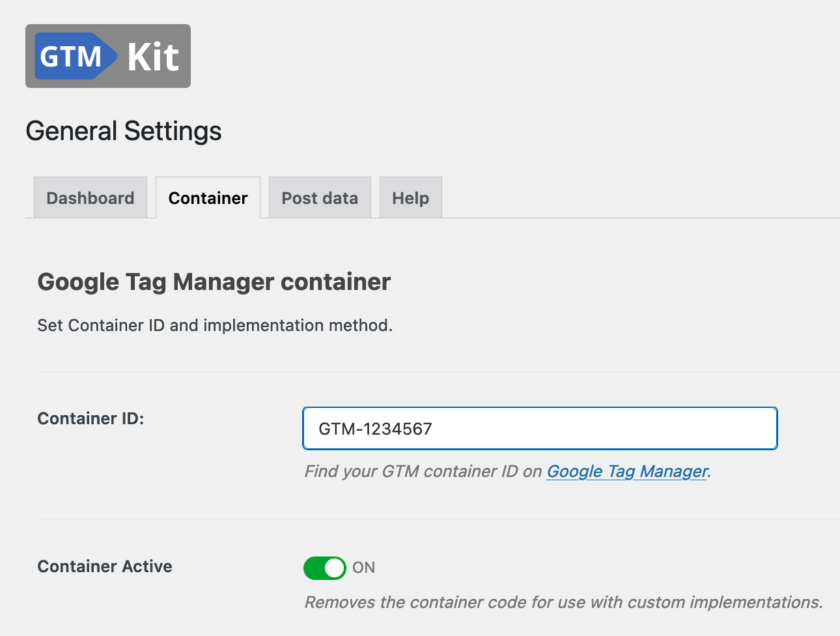Click the Container ID label
Image resolution: width=840 pixels, height=636 pixels.
tap(91, 418)
